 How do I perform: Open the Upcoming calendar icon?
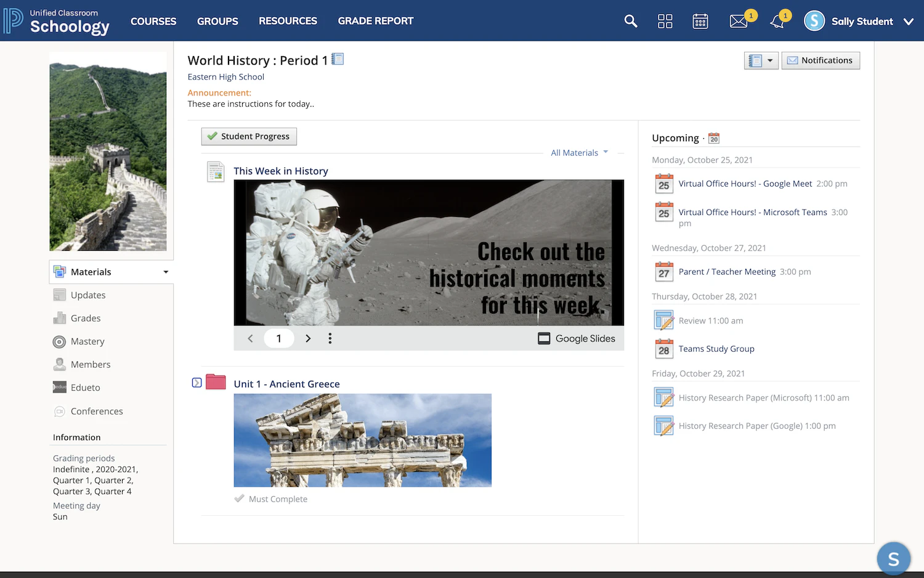tap(713, 137)
